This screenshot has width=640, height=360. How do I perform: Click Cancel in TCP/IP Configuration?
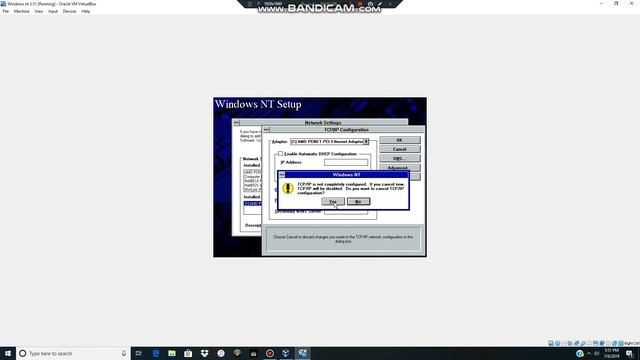click(x=400, y=149)
